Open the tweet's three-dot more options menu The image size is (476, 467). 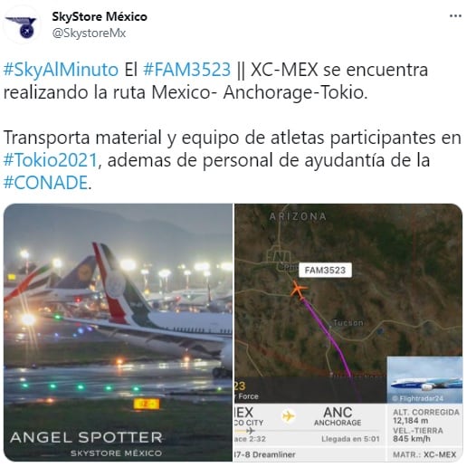(x=455, y=16)
